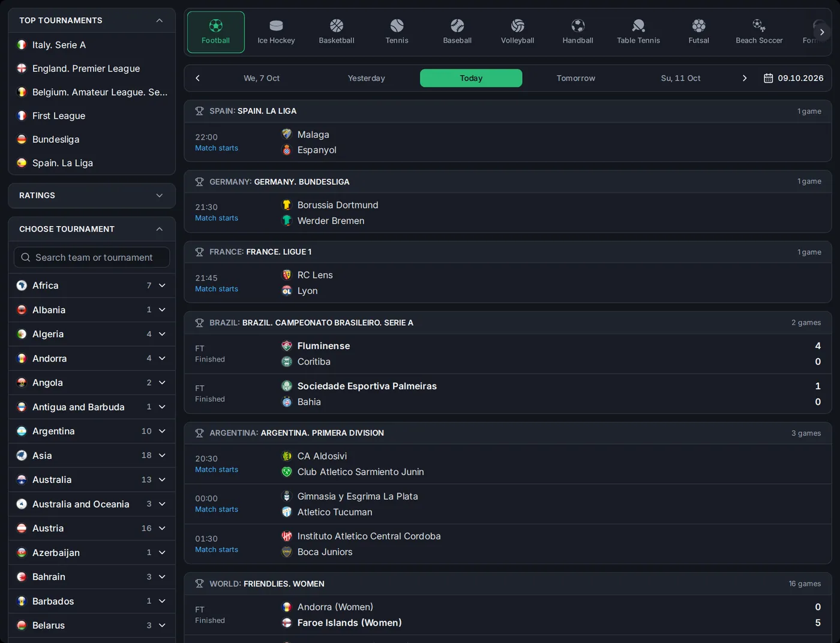Click the Search team or tournament field
Image resolution: width=840 pixels, height=643 pixels.
(92, 257)
